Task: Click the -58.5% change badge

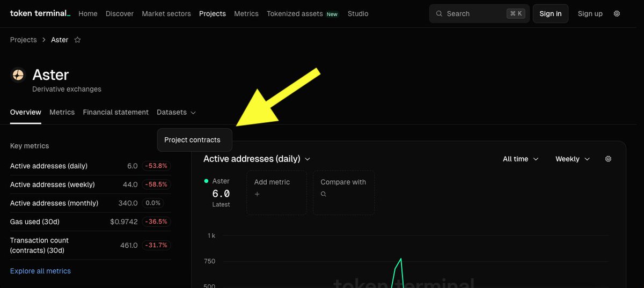Action: (156, 184)
